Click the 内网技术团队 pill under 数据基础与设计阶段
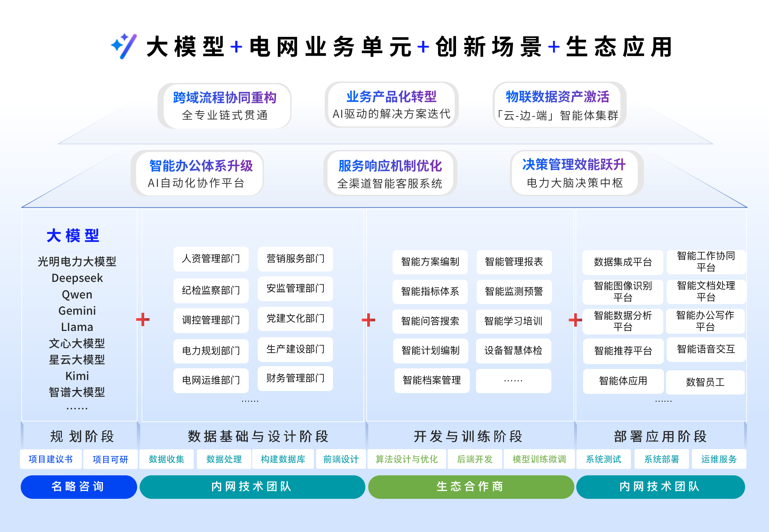 click(252, 487)
